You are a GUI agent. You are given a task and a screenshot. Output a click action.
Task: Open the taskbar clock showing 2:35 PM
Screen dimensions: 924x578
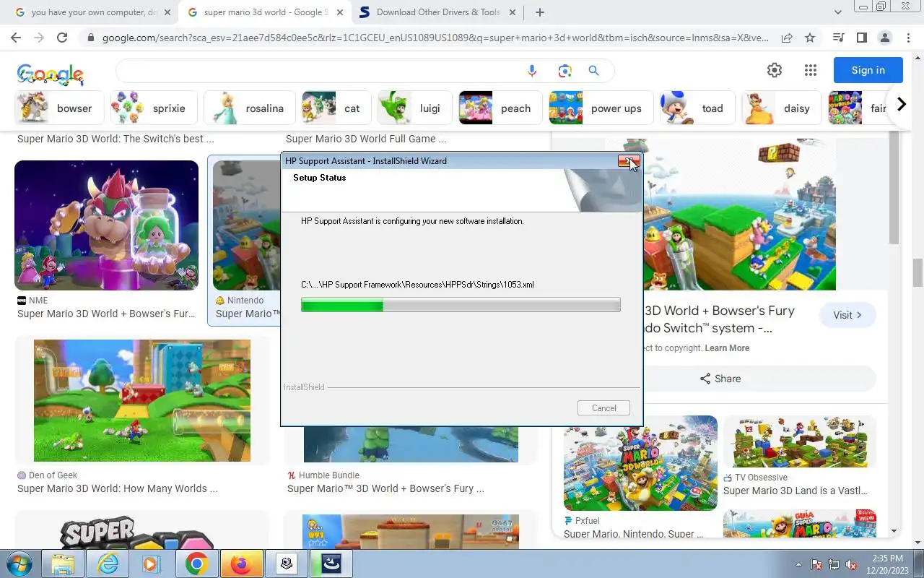pyautogui.click(x=887, y=564)
